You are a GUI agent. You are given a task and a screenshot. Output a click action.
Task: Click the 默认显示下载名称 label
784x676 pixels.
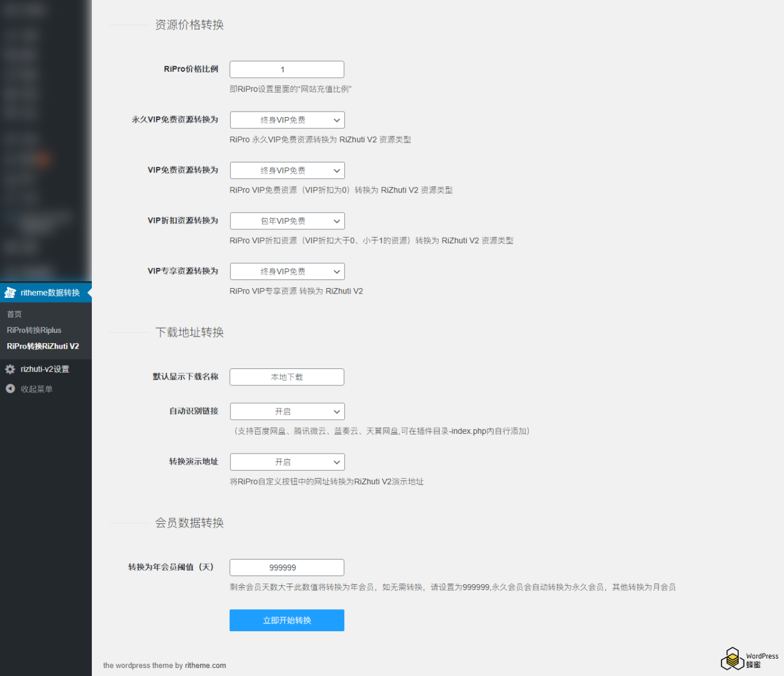click(x=186, y=376)
